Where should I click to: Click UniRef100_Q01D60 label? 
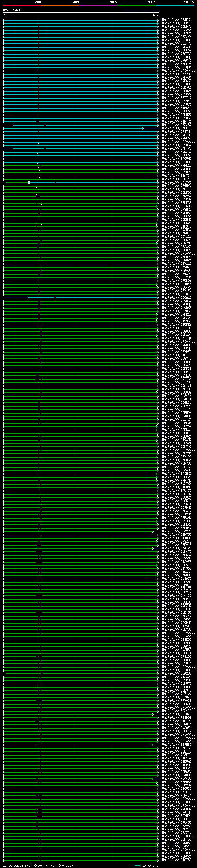pos(177,118)
